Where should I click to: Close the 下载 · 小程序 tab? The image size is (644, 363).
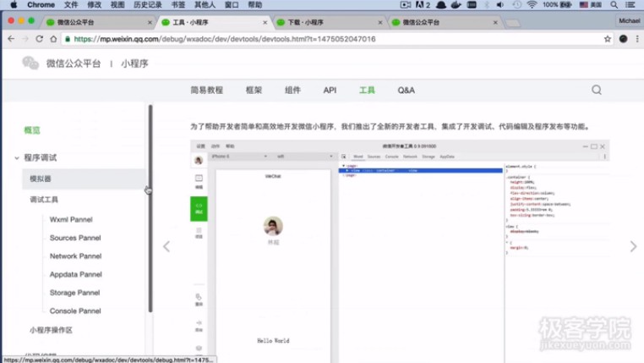click(380, 22)
